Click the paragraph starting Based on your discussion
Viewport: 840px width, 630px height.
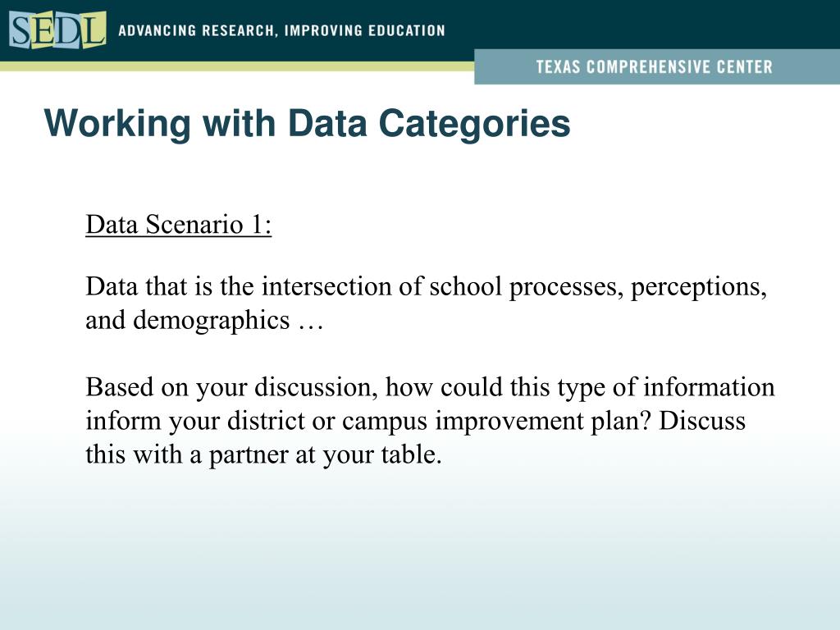[430, 421]
